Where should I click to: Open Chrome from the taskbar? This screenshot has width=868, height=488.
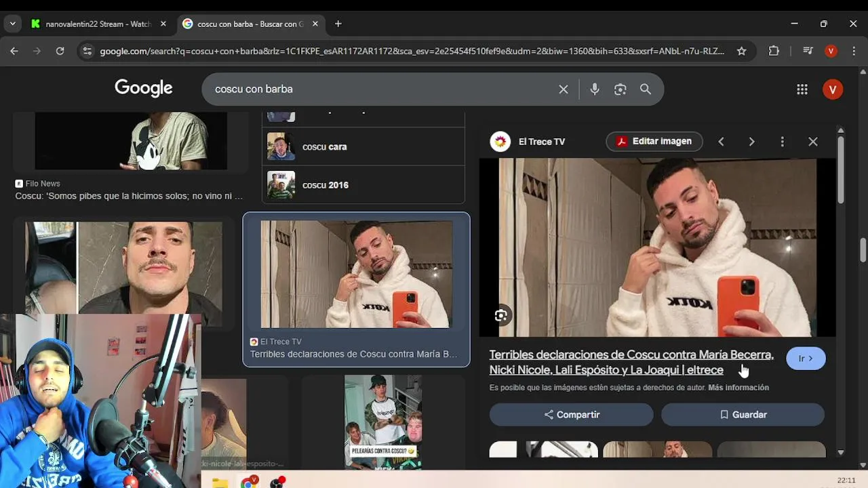248,482
